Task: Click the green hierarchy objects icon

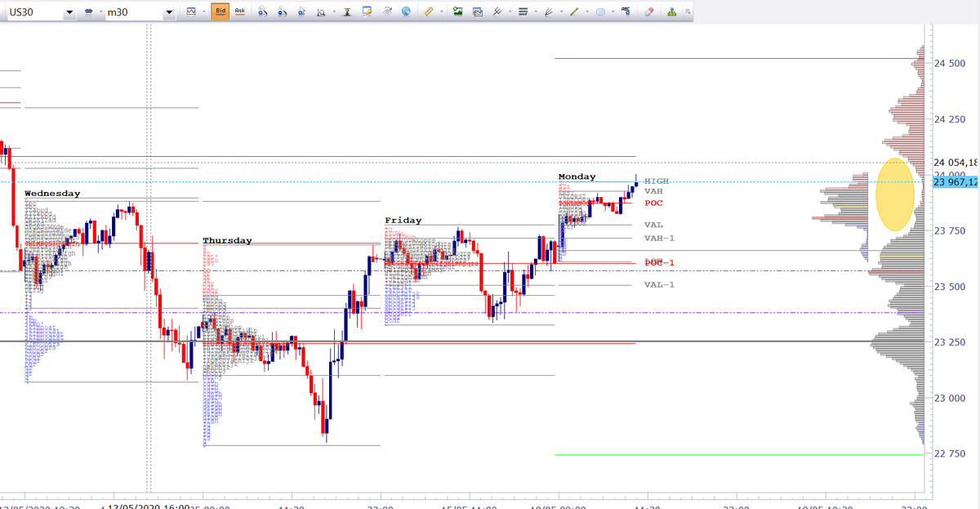Action: click(672, 12)
